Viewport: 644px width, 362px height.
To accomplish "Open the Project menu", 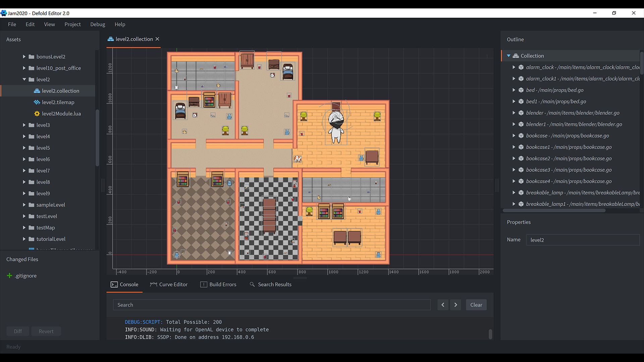I will (72, 24).
